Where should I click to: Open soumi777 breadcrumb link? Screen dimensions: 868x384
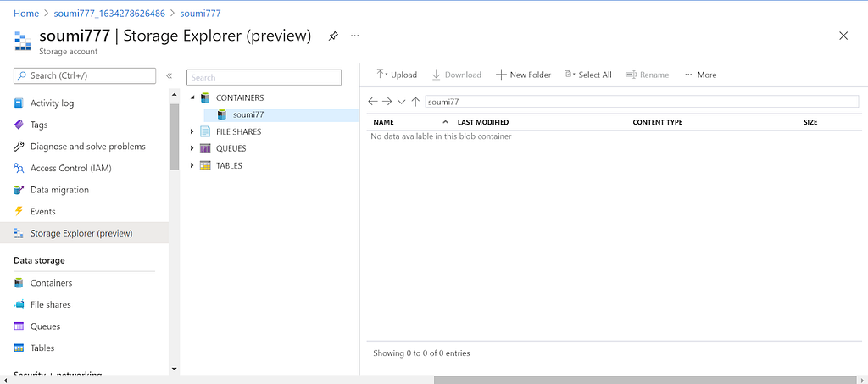coord(200,14)
